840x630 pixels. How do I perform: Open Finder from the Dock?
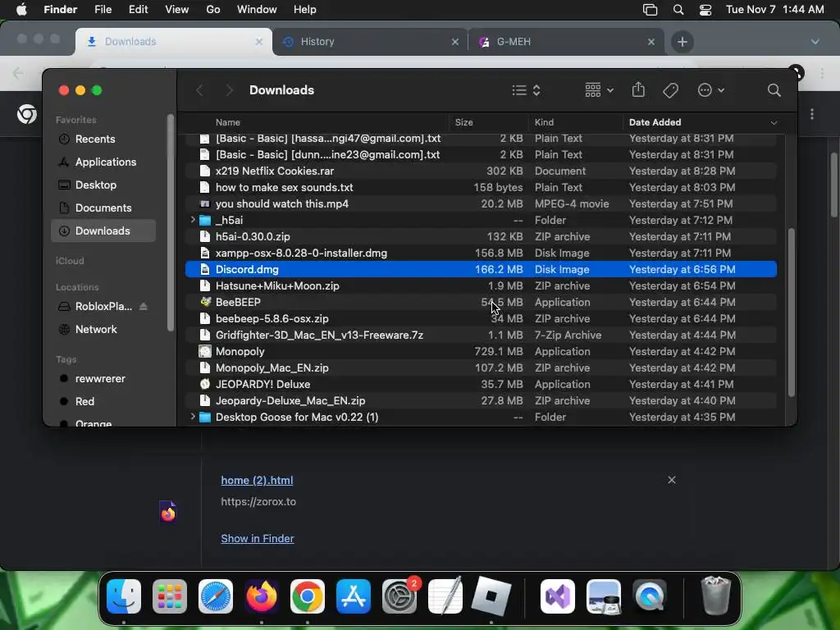(x=124, y=596)
